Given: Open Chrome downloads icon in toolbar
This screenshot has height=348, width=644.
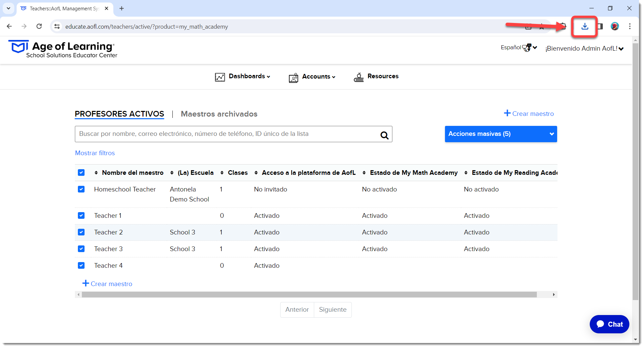Looking at the screenshot, I should click(584, 26).
